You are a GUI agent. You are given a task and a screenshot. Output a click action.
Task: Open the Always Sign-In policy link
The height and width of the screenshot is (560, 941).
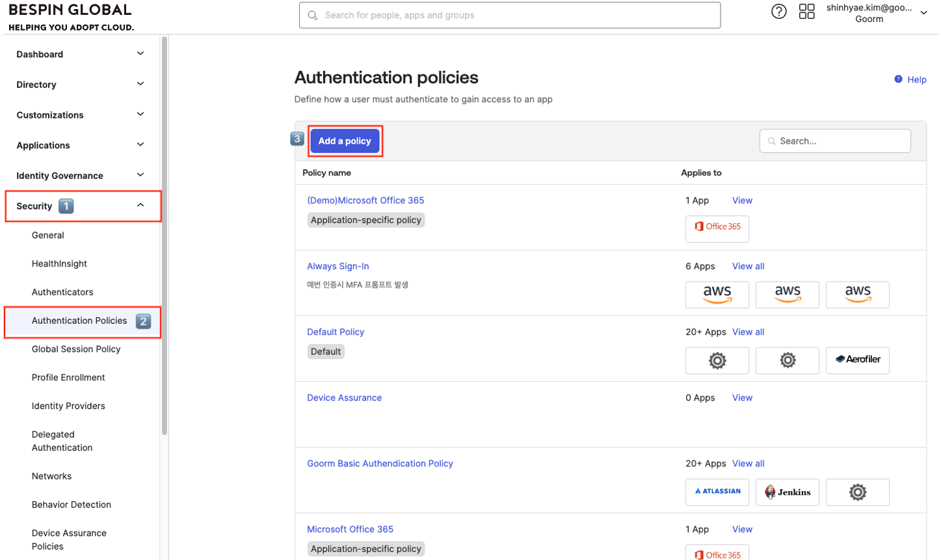[338, 266]
